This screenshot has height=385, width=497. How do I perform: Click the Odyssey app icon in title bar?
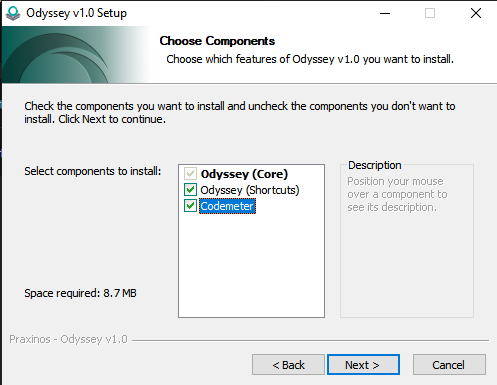pyautogui.click(x=13, y=13)
